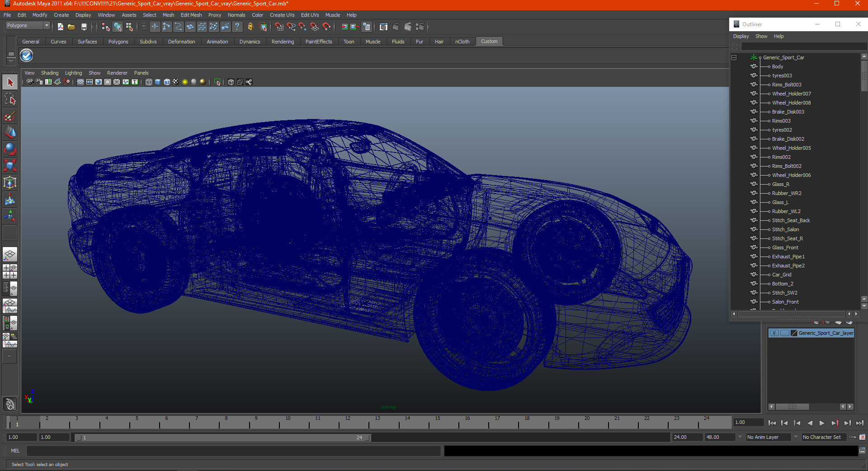Screen dimensions: 868x471
Task: Select the Universal Manipulator tool
Action: 10,182
